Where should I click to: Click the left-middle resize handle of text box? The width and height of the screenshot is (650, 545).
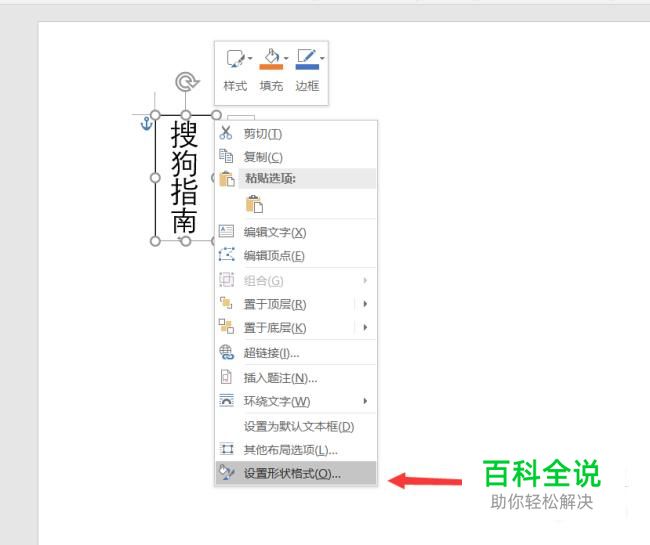(155, 178)
